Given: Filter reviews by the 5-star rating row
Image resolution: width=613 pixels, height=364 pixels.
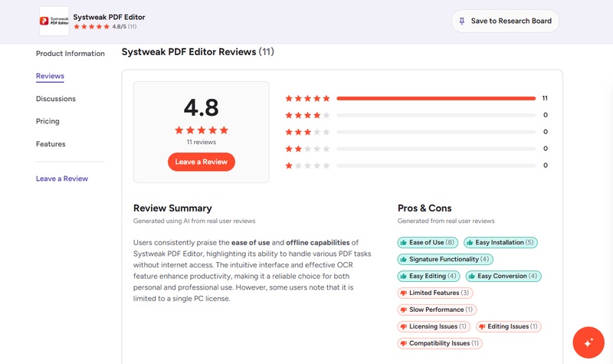Looking at the screenshot, I should pyautogui.click(x=416, y=98).
